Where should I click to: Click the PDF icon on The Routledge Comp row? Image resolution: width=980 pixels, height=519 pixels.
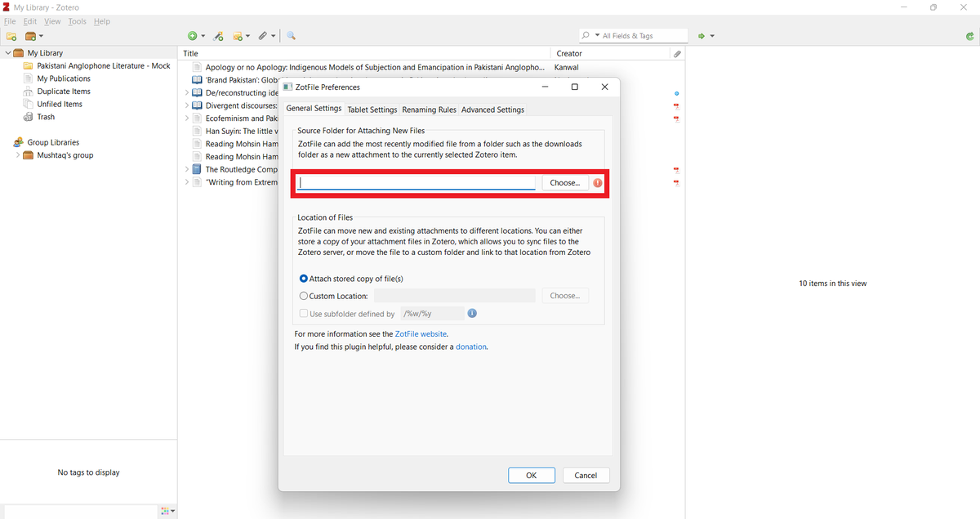click(676, 170)
